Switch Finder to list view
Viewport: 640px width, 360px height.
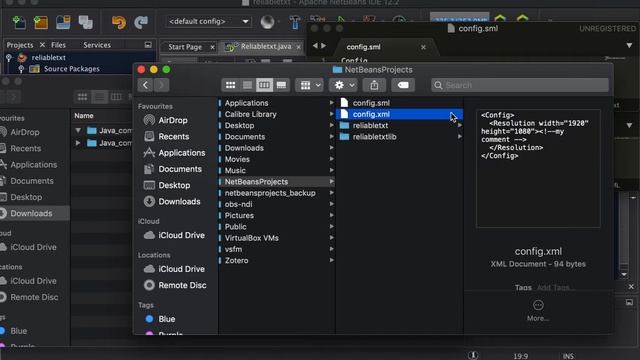(x=247, y=85)
